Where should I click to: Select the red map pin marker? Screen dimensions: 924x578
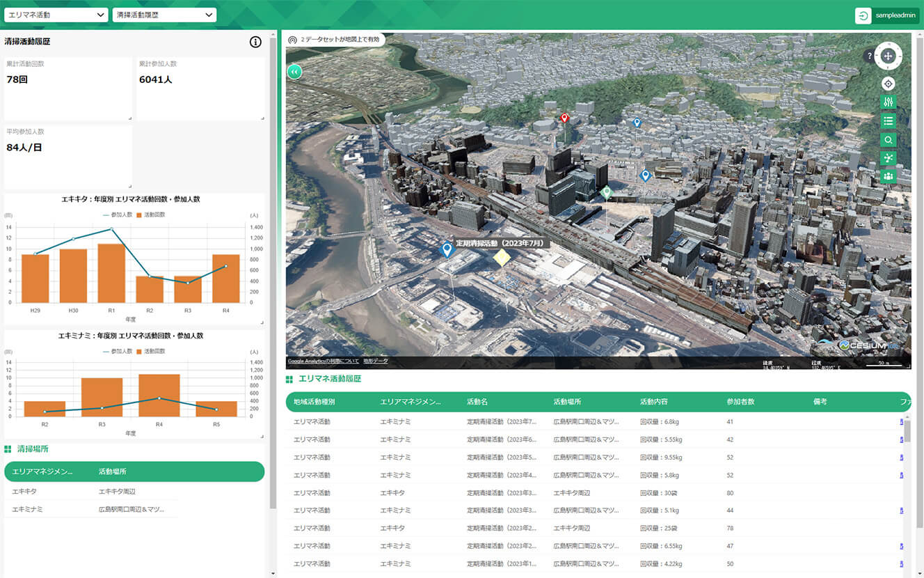[564, 118]
